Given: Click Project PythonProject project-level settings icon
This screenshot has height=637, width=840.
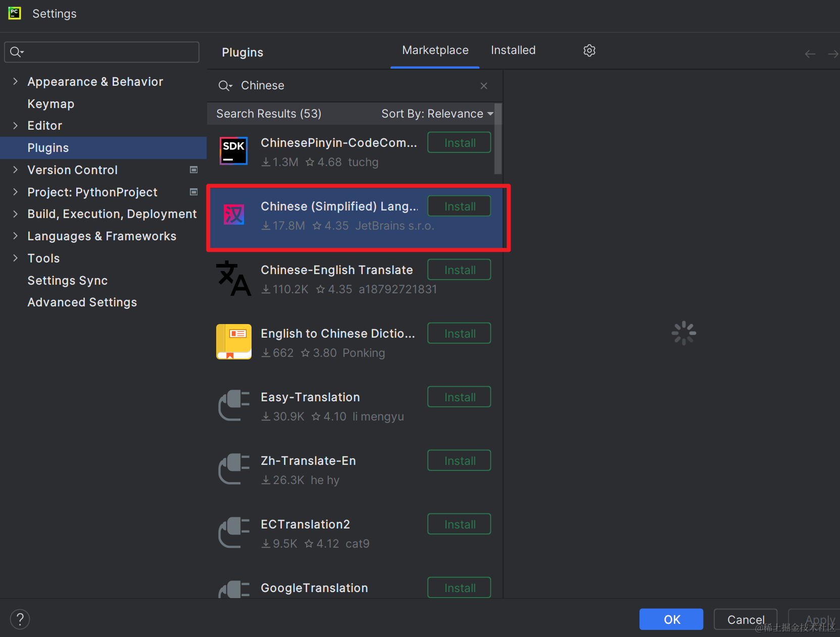Looking at the screenshot, I should tap(193, 192).
